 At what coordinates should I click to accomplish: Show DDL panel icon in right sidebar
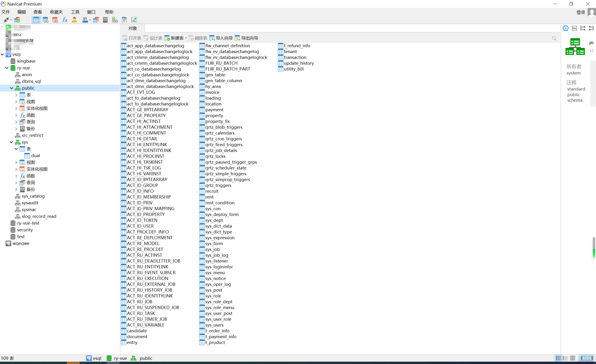574,28
